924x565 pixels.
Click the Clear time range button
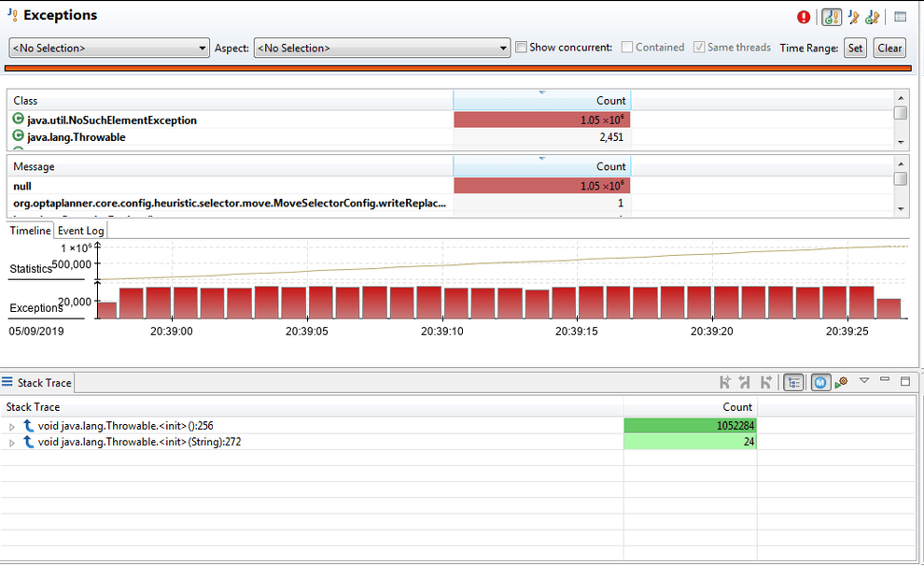point(889,48)
